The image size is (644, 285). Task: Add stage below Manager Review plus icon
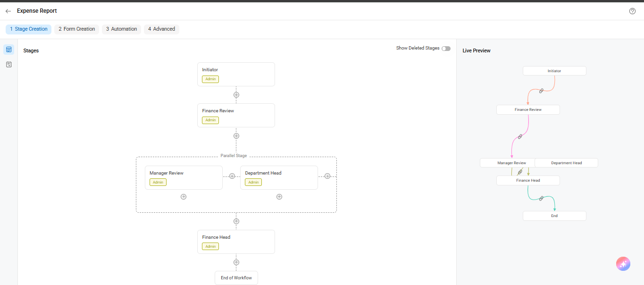pyautogui.click(x=184, y=197)
